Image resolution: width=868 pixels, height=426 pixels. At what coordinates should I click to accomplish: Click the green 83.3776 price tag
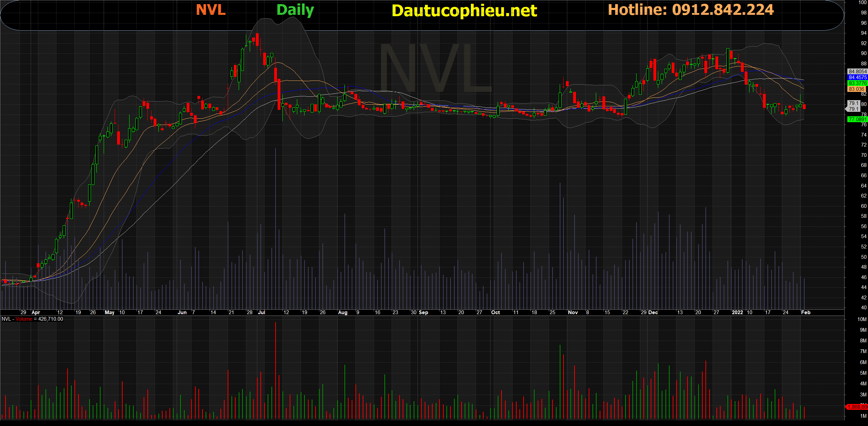click(x=857, y=83)
